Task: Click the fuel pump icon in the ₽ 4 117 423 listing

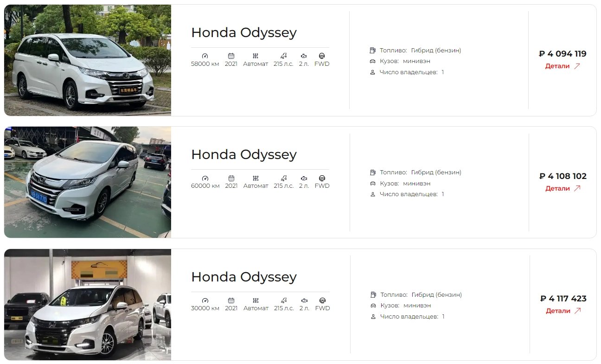Action: tap(373, 294)
